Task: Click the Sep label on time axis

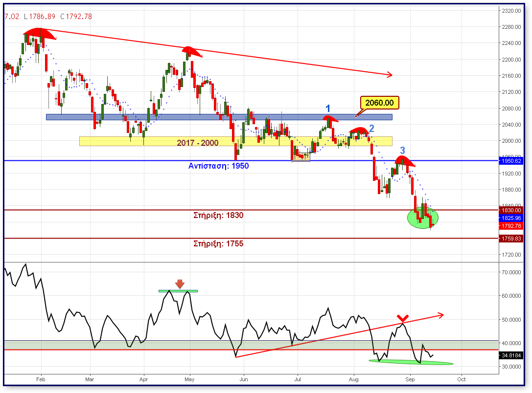Action: pyautogui.click(x=410, y=379)
